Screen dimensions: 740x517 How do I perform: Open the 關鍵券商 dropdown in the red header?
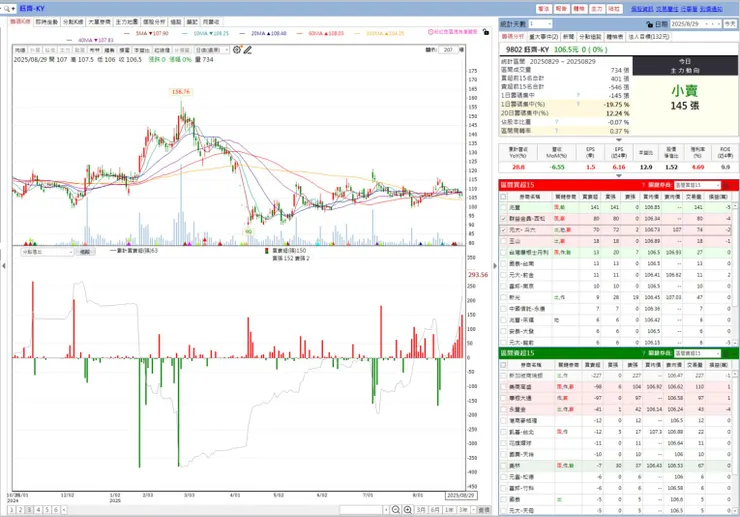[x=698, y=185]
